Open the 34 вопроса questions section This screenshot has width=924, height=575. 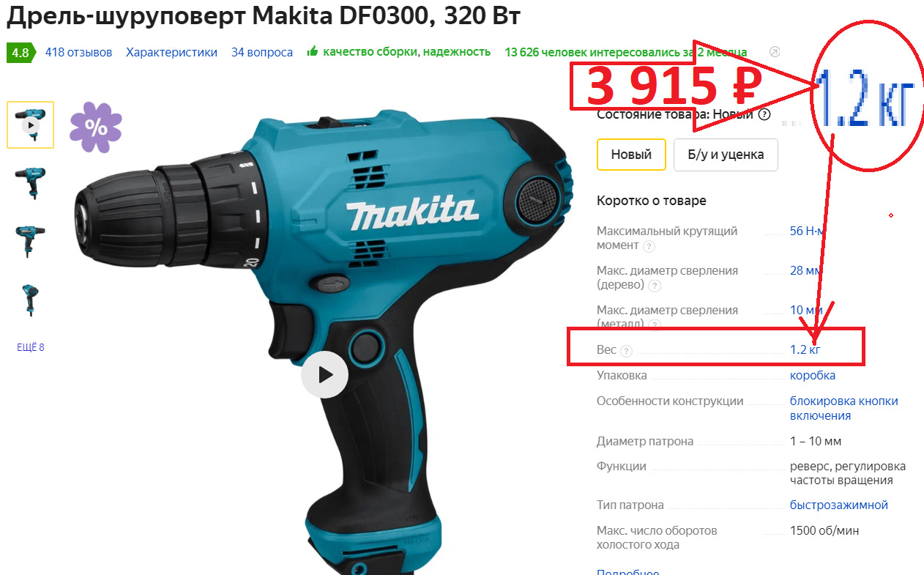(x=262, y=52)
